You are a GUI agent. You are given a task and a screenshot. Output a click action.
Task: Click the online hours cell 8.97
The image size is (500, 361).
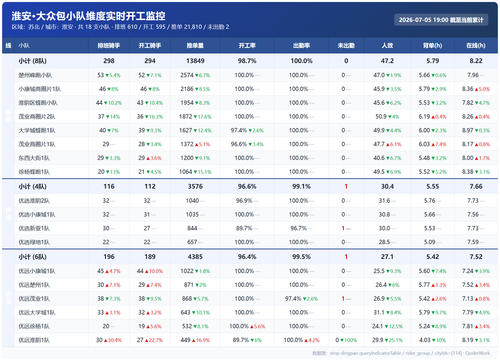467,130
